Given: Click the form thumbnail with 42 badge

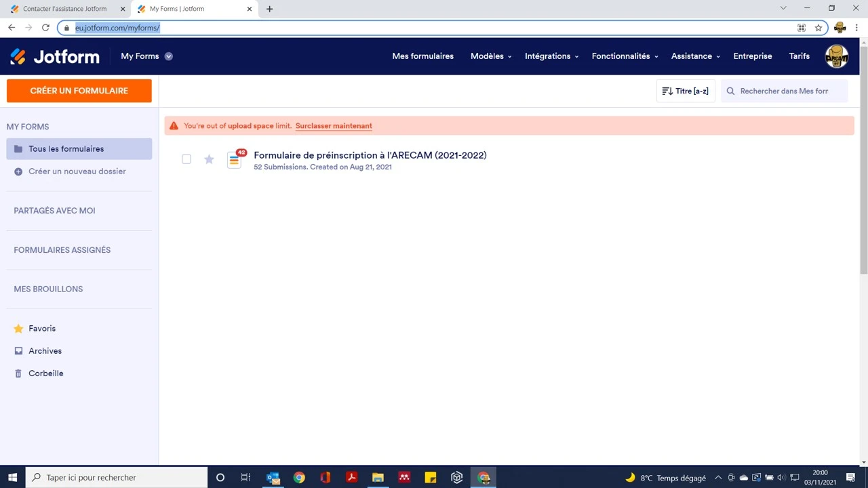Looking at the screenshot, I should tap(234, 159).
